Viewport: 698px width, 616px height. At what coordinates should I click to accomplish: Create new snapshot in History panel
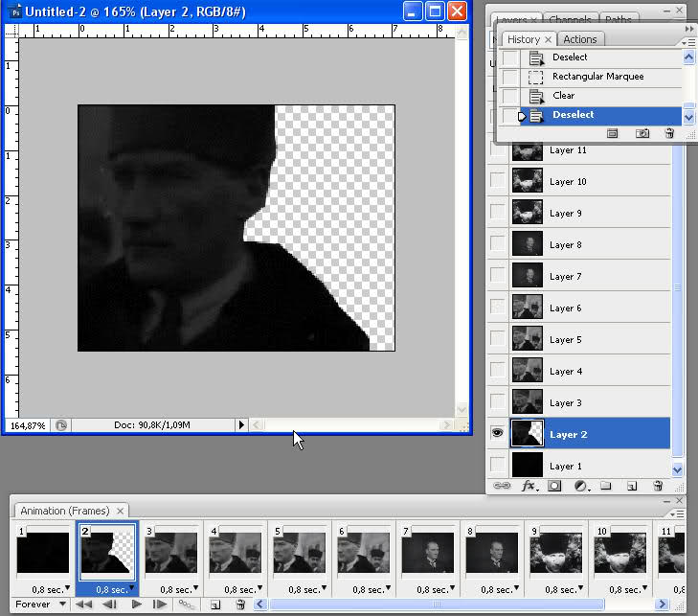coord(643,133)
